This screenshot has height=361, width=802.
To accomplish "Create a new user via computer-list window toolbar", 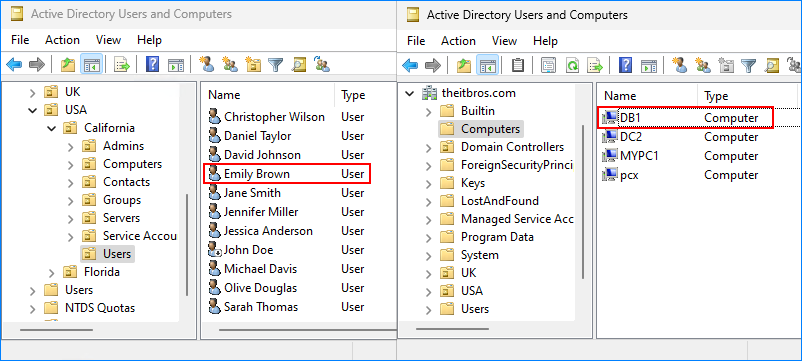I will pyautogui.click(x=680, y=65).
